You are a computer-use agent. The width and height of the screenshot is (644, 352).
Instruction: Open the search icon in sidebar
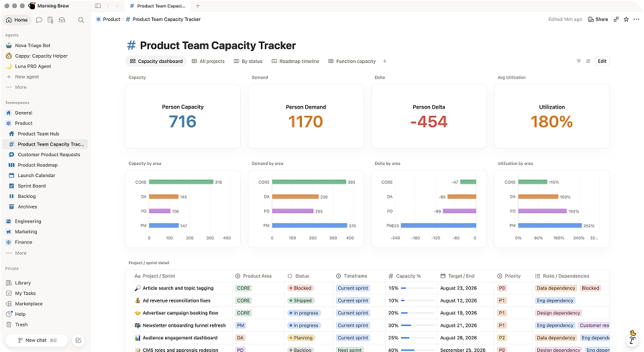[x=81, y=19]
